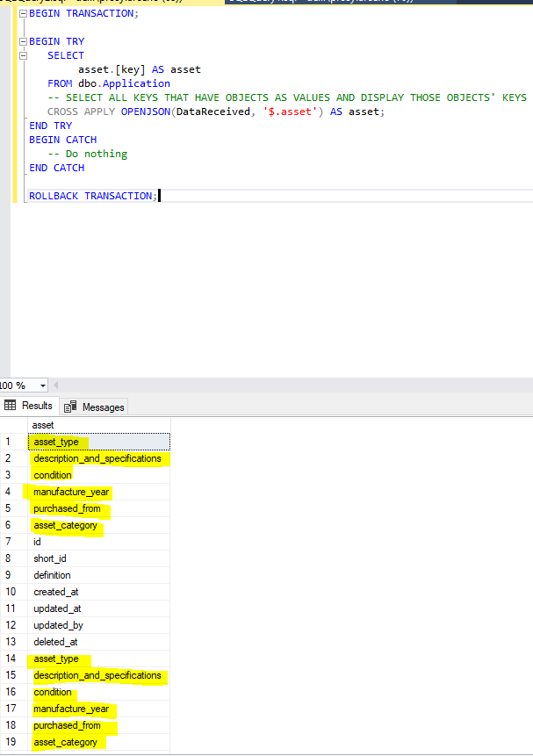Collapse the SELECT statement outline
533x756 pixels.
(23, 55)
